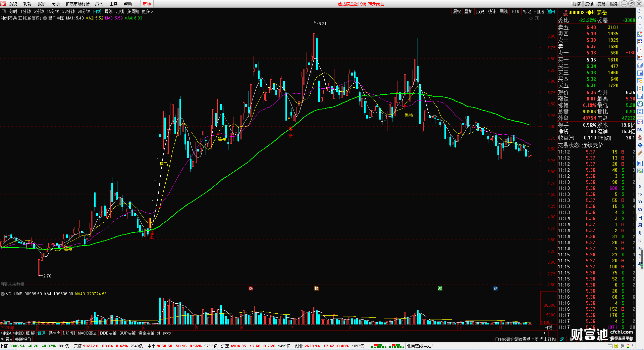Click the blue four-arrow move icon
Viewport: 644px width, 350px height.
pos(640,145)
